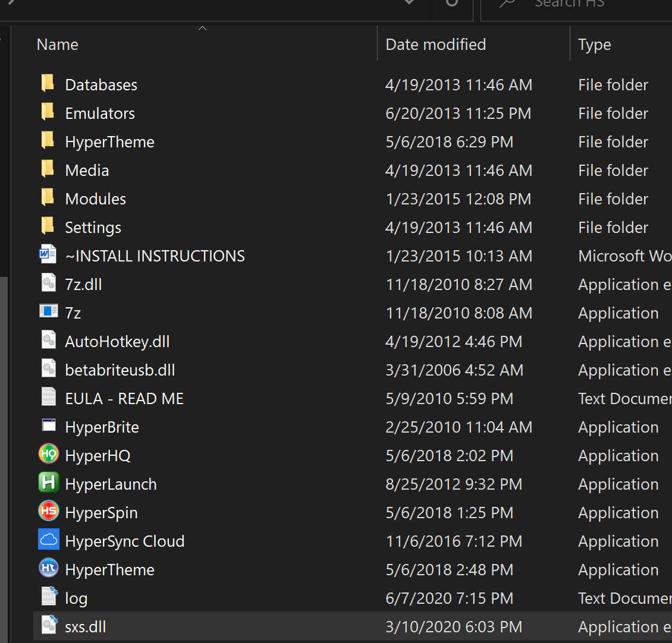
Task: Select the file name 'EULA - READ ME'
Action: click(x=124, y=399)
